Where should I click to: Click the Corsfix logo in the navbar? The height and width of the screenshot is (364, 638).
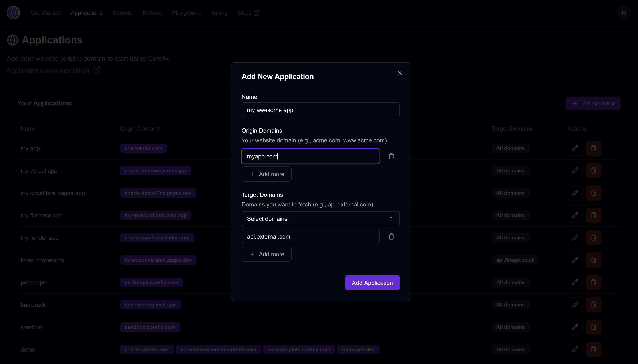14,13
